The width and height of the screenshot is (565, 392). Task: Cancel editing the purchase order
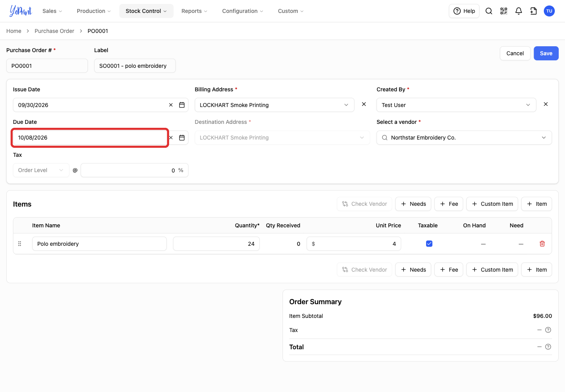coord(515,53)
